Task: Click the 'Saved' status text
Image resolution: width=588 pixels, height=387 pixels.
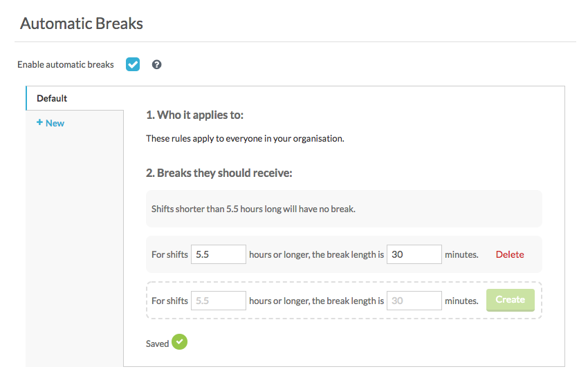Action: click(x=157, y=343)
